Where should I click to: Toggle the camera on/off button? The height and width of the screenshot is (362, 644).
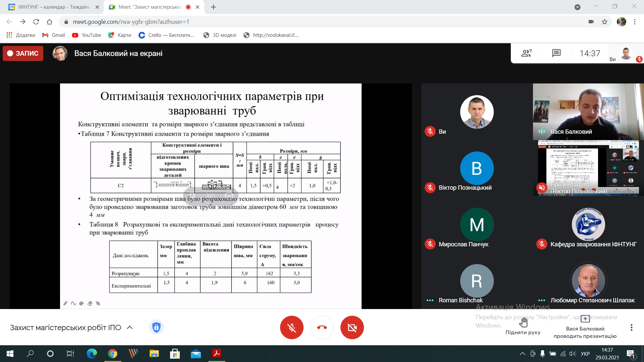pos(352,327)
